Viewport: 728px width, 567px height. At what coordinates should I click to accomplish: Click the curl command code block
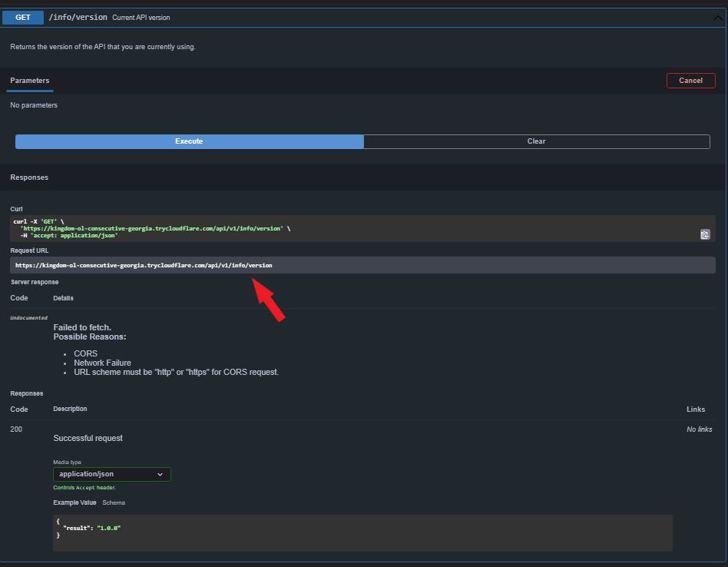coord(362,228)
